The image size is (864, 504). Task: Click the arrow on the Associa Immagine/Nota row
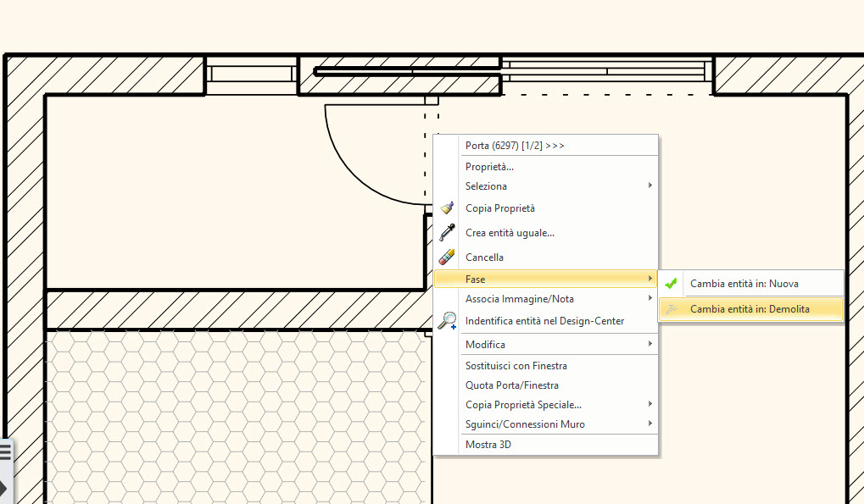(x=650, y=298)
